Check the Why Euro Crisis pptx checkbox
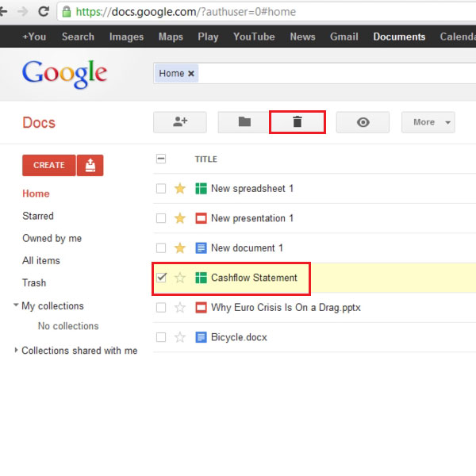Screen dimensions: 476x476 161,307
